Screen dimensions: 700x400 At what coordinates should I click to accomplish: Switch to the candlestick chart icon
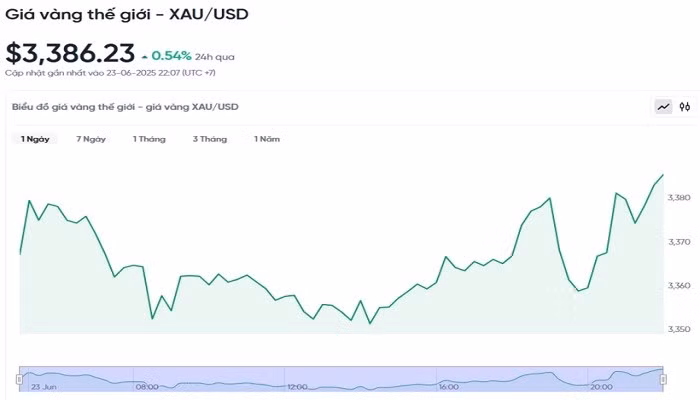click(x=685, y=107)
